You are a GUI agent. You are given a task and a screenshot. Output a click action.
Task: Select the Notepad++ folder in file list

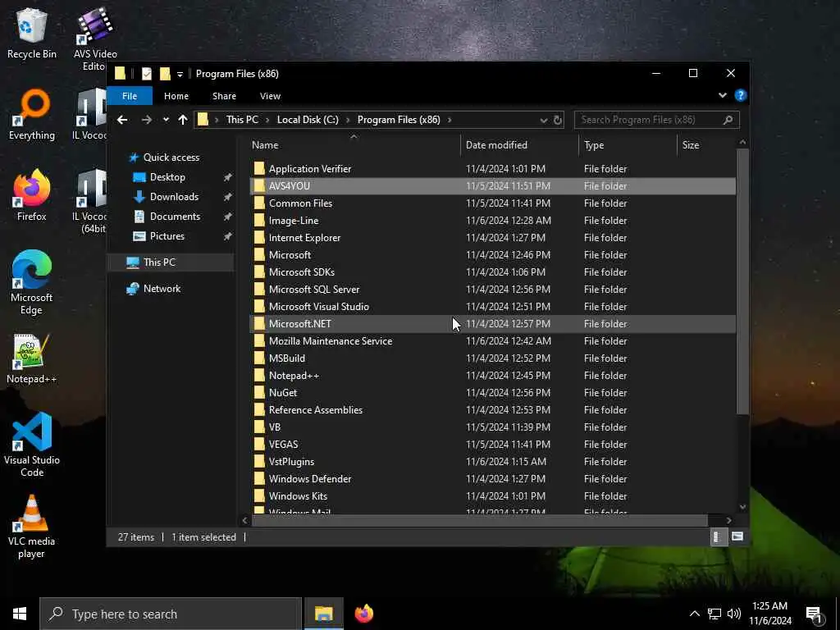[x=492, y=376]
